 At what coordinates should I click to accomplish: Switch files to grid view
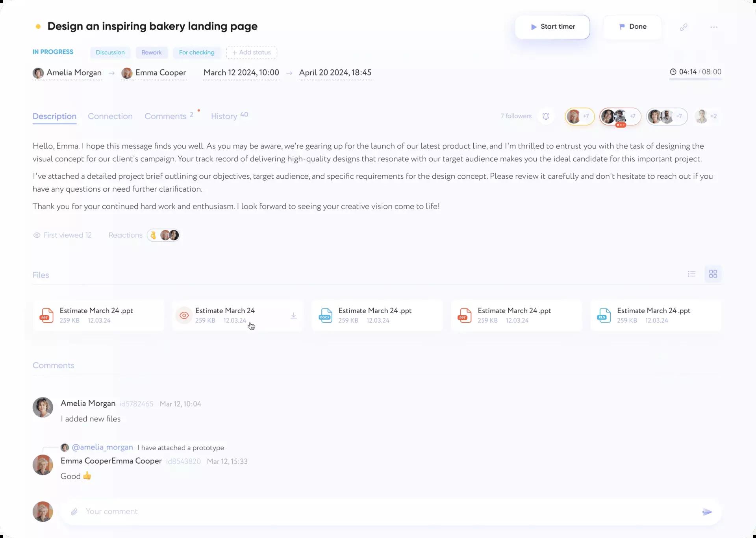pyautogui.click(x=713, y=274)
